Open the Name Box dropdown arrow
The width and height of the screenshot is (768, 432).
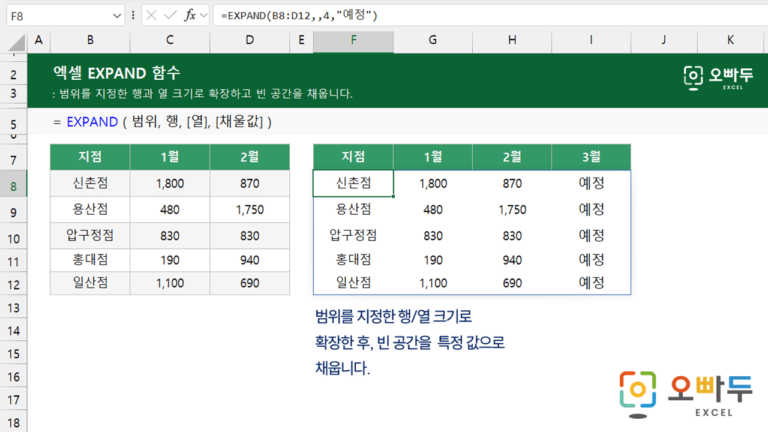point(117,16)
